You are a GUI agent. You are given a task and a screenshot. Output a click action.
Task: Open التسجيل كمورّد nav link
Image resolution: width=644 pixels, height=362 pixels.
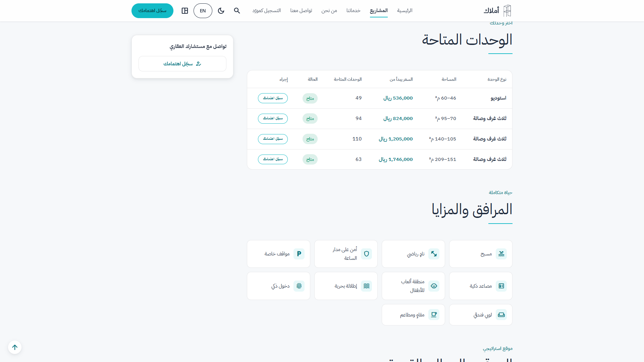(267, 11)
